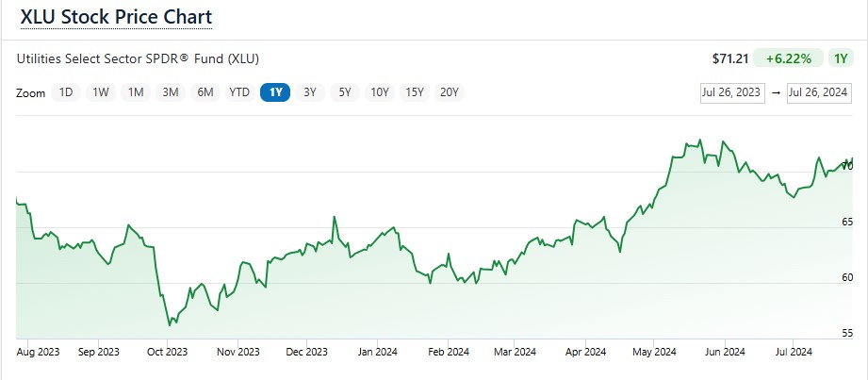The width and height of the screenshot is (868, 380).
Task: Select YTD zoom range
Action: tap(239, 92)
